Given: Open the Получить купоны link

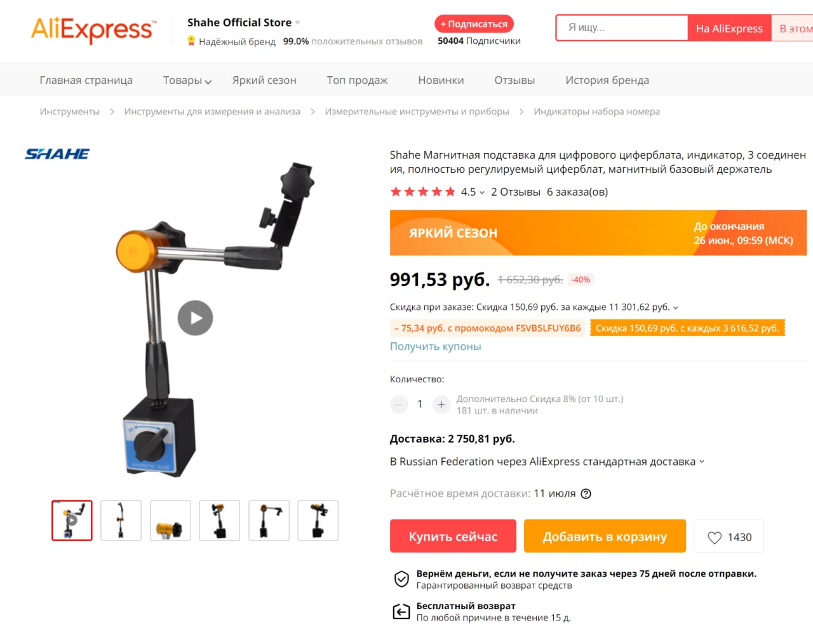Looking at the screenshot, I should click(436, 346).
